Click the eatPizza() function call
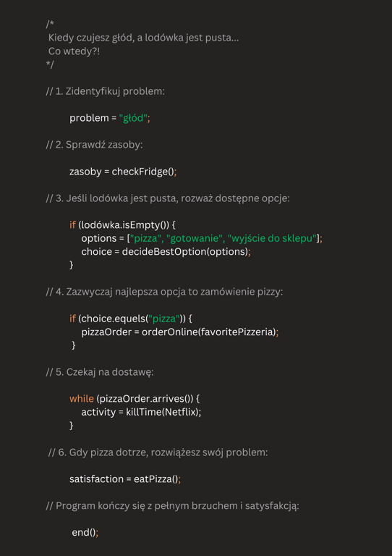This screenshot has width=392, height=556. tap(155, 479)
